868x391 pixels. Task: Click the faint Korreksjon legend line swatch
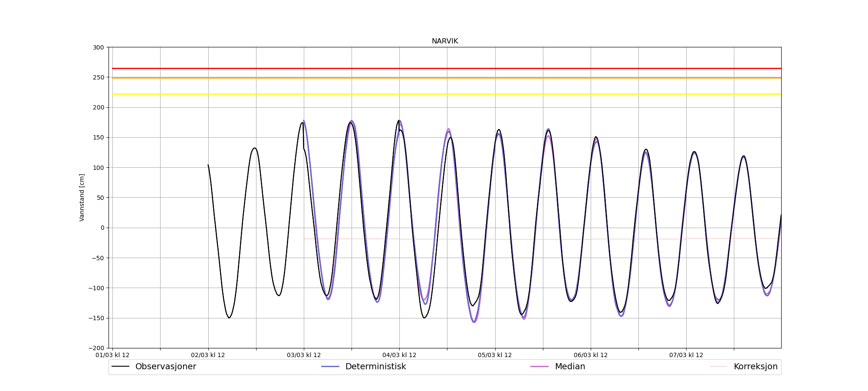coord(718,367)
